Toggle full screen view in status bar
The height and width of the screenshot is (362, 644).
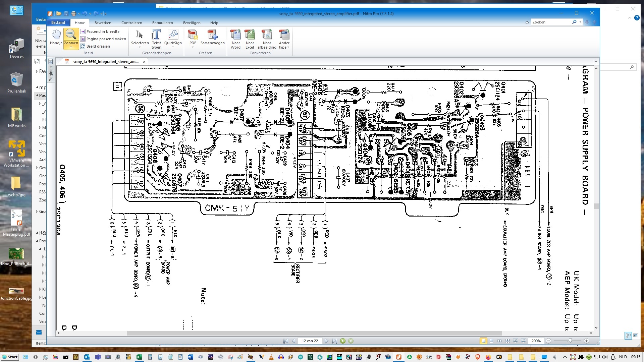click(x=516, y=341)
